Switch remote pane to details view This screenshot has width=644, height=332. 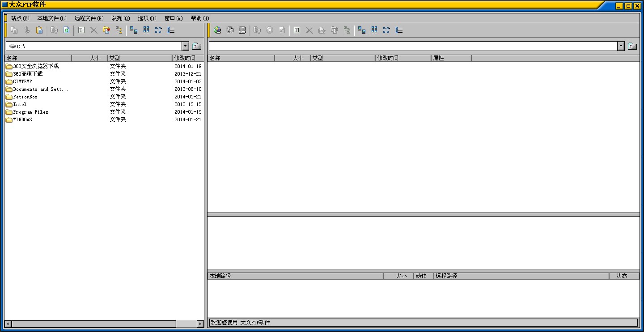coord(399,30)
